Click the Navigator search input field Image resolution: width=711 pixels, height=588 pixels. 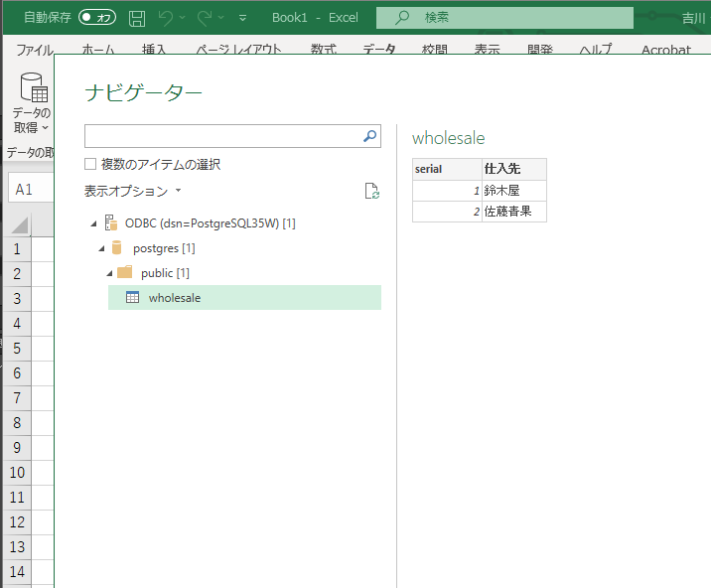[x=222, y=136]
